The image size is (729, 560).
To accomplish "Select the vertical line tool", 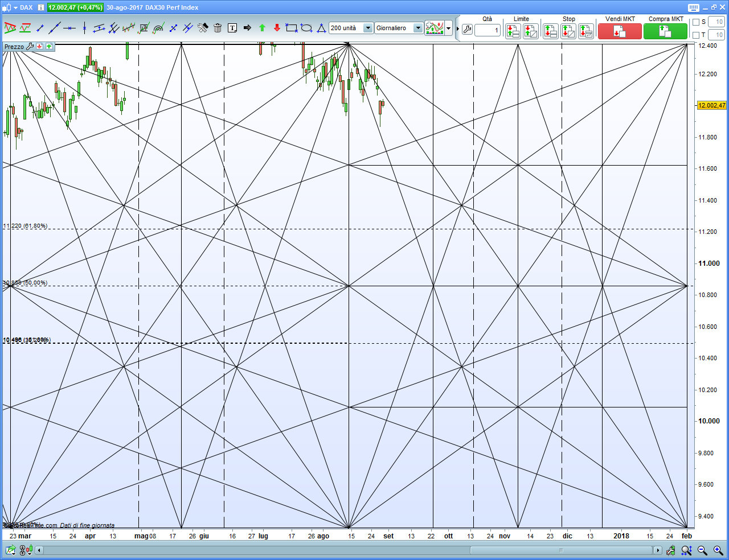I will [x=84, y=28].
